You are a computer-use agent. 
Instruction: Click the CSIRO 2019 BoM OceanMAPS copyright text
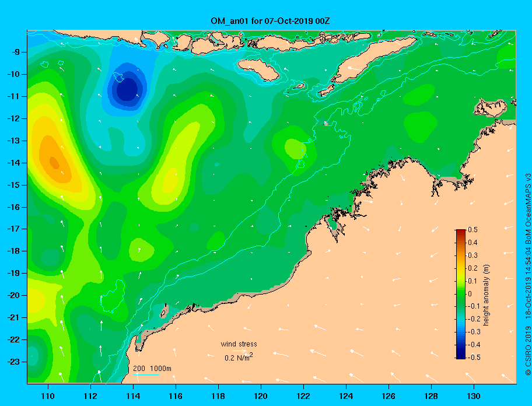527,274
